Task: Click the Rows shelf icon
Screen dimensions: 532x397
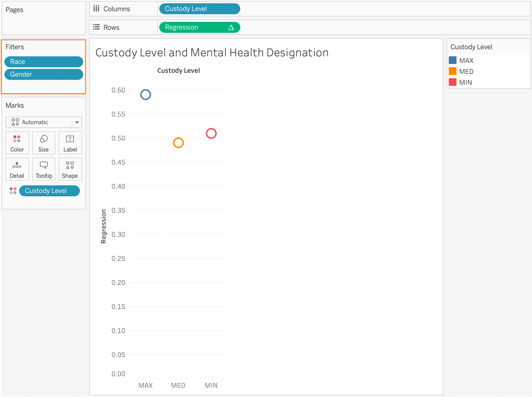Action: point(96,27)
